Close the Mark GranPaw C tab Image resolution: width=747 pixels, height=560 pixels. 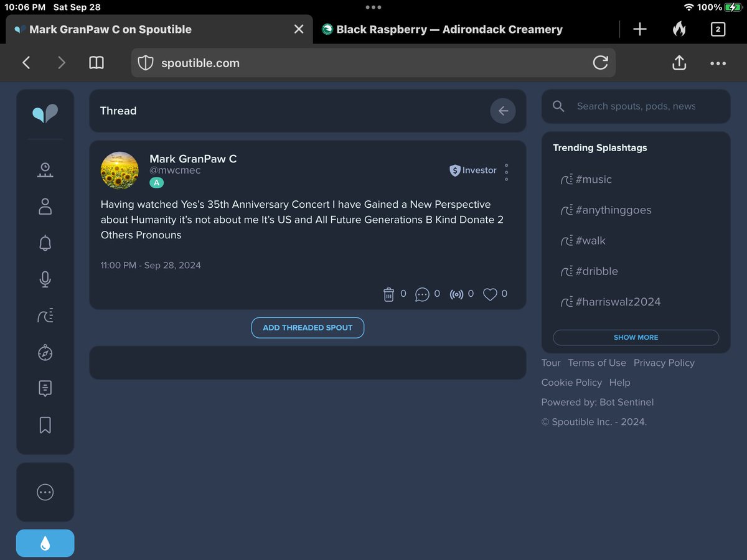[299, 29]
